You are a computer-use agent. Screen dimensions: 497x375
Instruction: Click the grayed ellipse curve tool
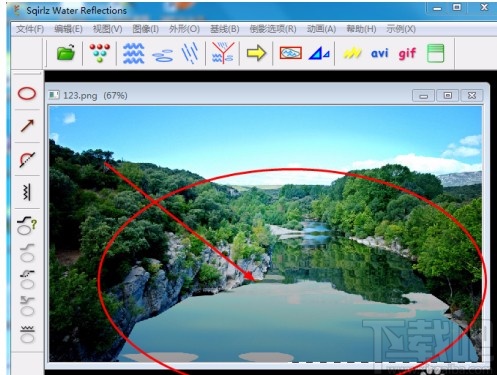27,252
